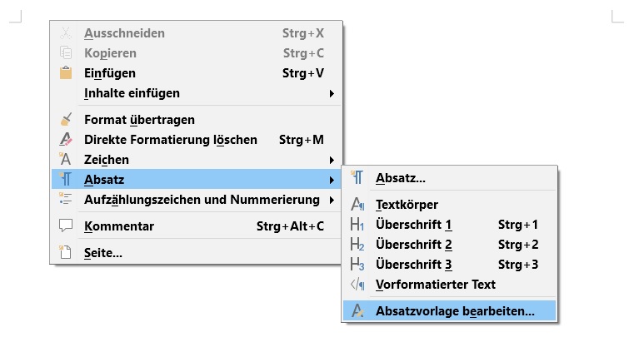644x342 pixels.
Task: Choose Einfügen from the context menu
Action: point(110,73)
